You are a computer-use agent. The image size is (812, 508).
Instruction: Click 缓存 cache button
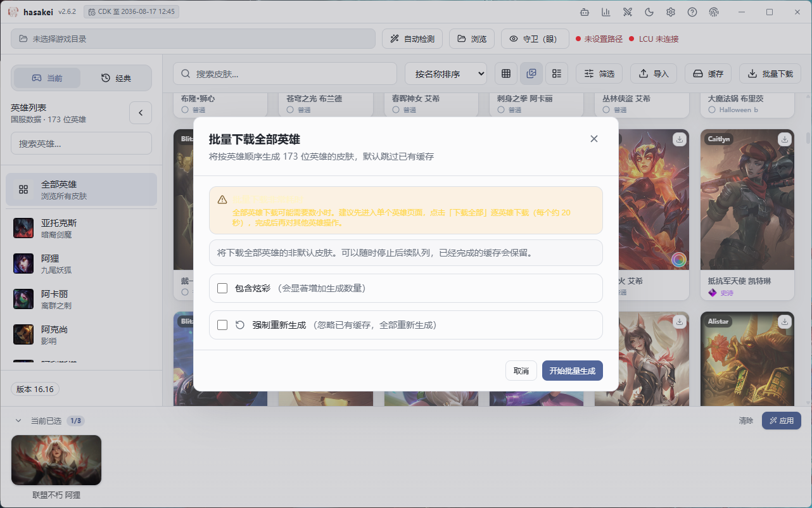click(708, 73)
